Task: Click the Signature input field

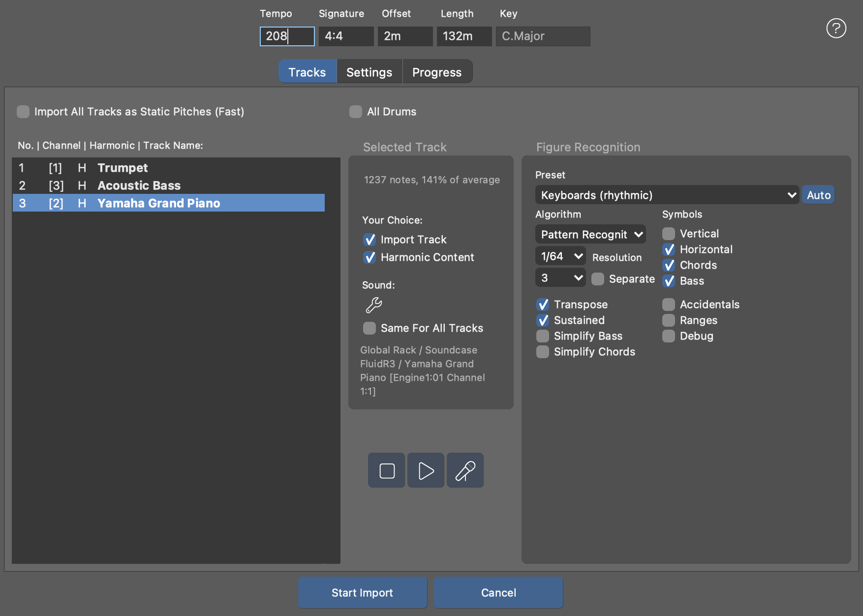Action: pos(346,36)
